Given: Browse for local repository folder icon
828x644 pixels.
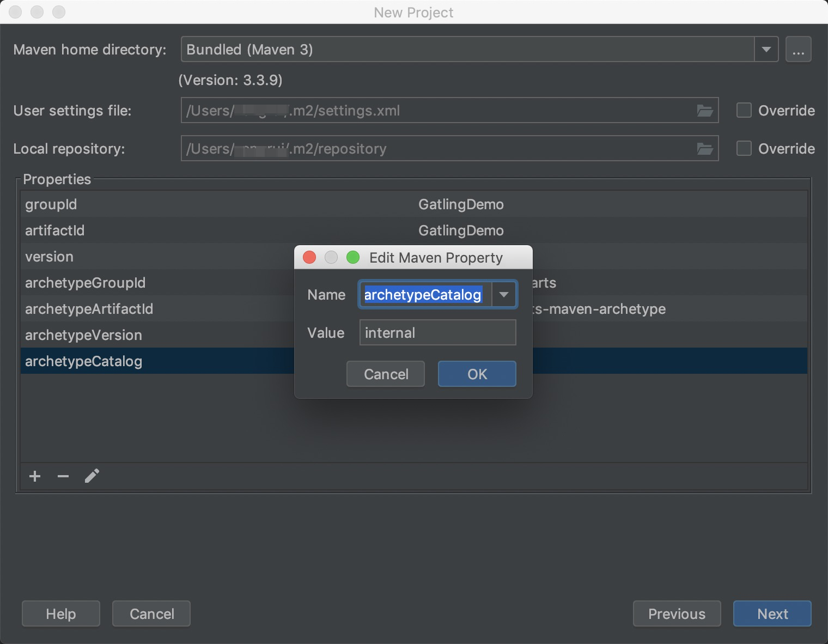Looking at the screenshot, I should pyautogui.click(x=705, y=149).
